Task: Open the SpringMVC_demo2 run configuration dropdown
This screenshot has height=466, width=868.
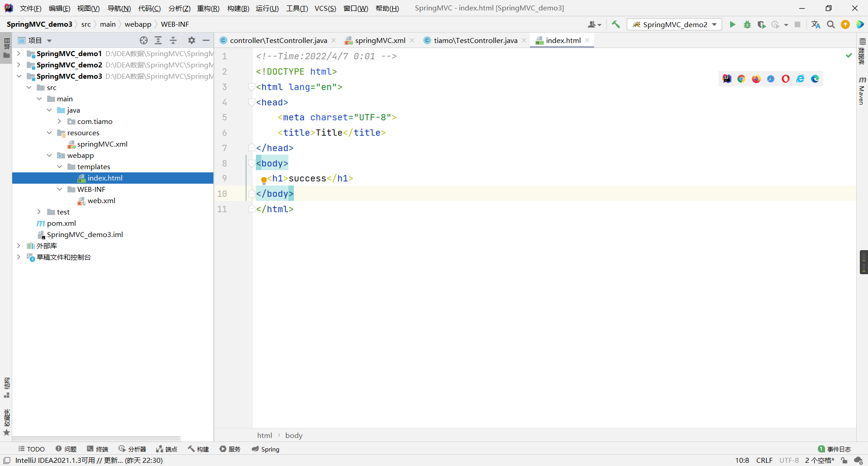Action: click(714, 24)
